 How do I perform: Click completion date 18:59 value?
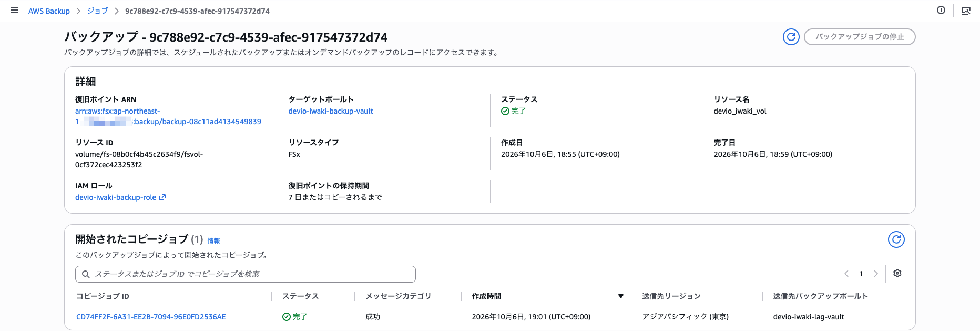pyautogui.click(x=773, y=154)
